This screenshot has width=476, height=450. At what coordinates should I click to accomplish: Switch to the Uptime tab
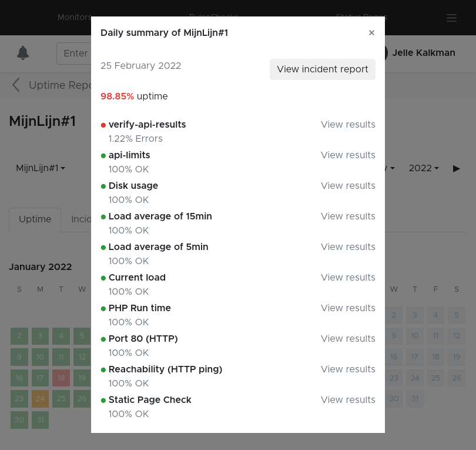click(x=35, y=219)
